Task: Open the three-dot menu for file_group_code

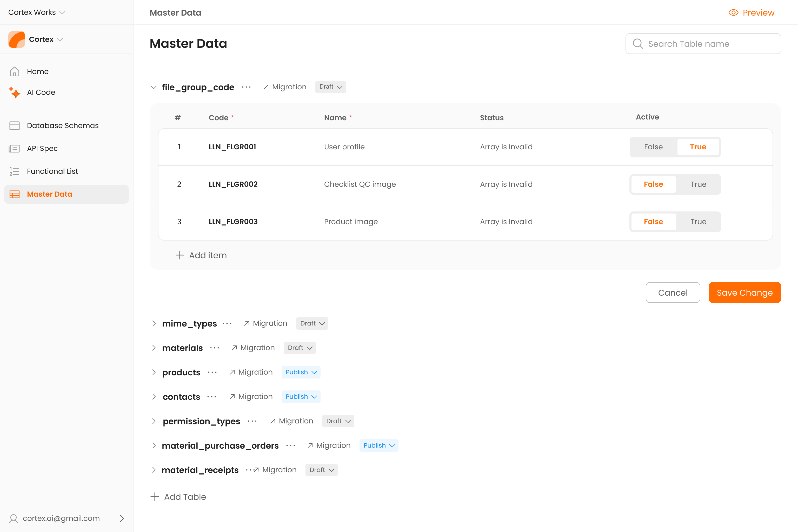Action: tap(246, 87)
